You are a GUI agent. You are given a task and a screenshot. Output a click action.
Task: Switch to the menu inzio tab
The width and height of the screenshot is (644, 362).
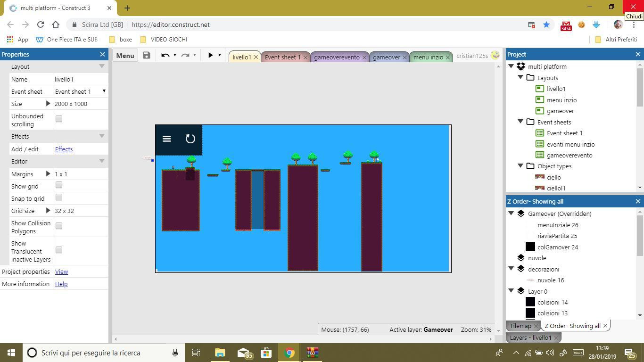click(x=428, y=57)
